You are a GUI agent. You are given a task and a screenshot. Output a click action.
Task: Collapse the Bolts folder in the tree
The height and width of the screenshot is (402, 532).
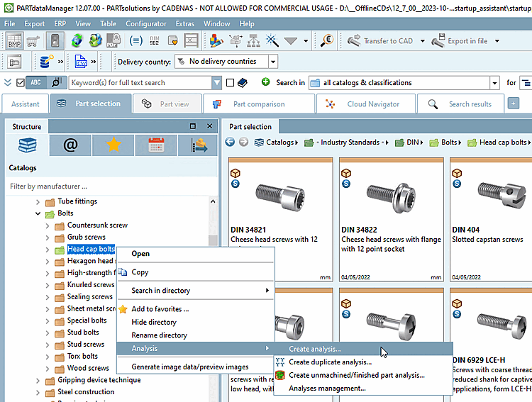(38, 213)
